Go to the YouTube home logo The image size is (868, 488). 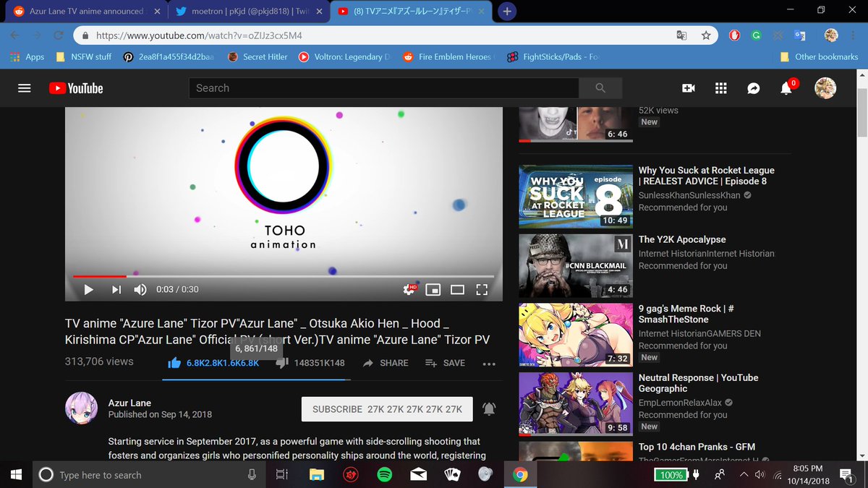tap(76, 88)
